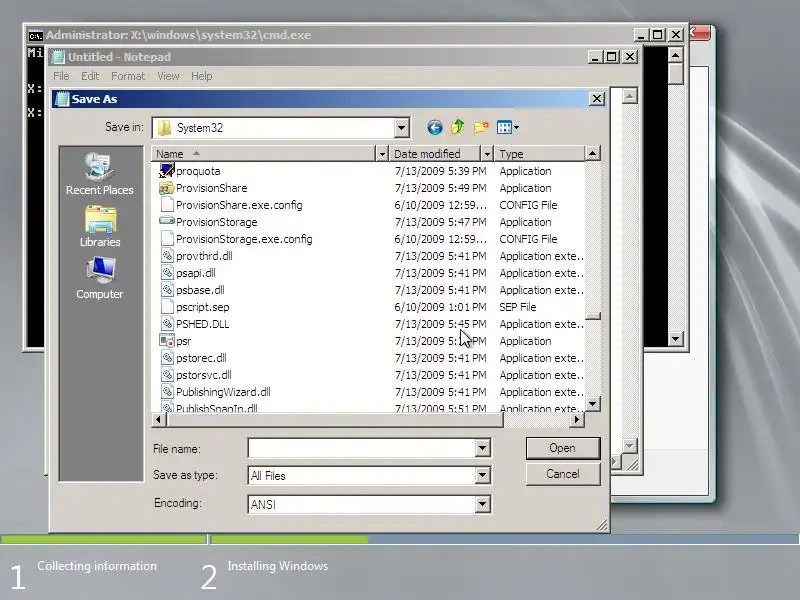Screen dimensions: 800x600
Task: Select the proquota application icon
Action: tap(167, 170)
